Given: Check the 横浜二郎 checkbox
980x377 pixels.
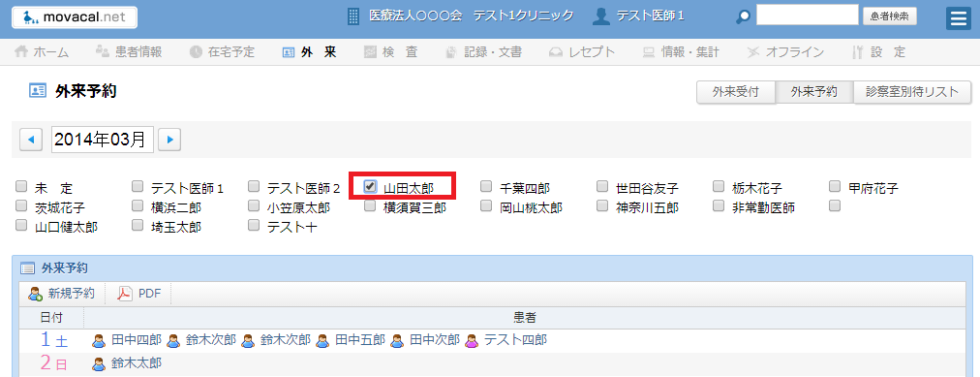Looking at the screenshot, I should point(138,205).
